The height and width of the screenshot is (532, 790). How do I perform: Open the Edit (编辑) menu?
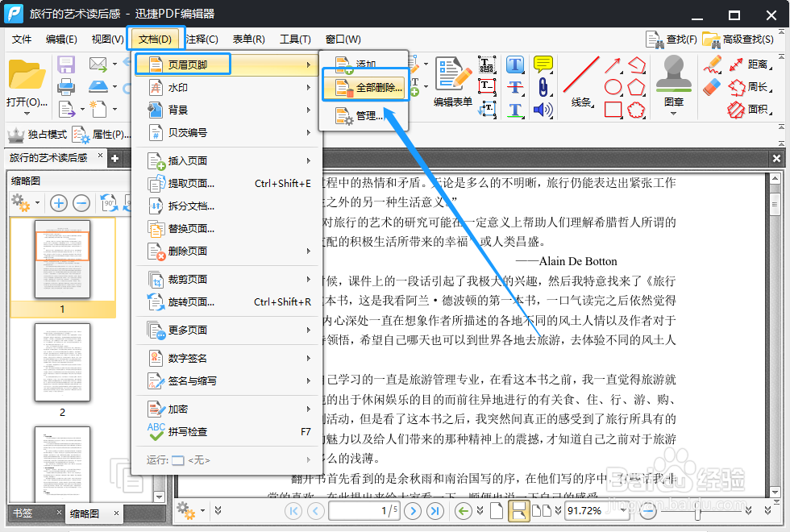(x=61, y=39)
